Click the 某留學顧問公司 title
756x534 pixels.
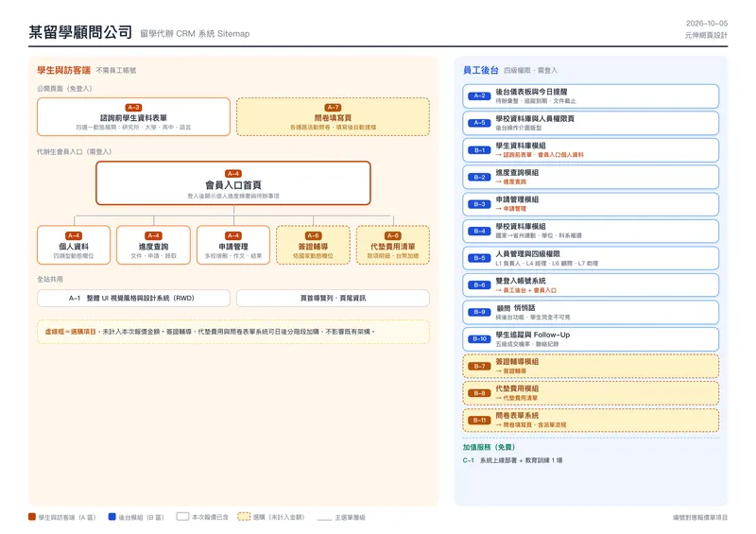80,32
